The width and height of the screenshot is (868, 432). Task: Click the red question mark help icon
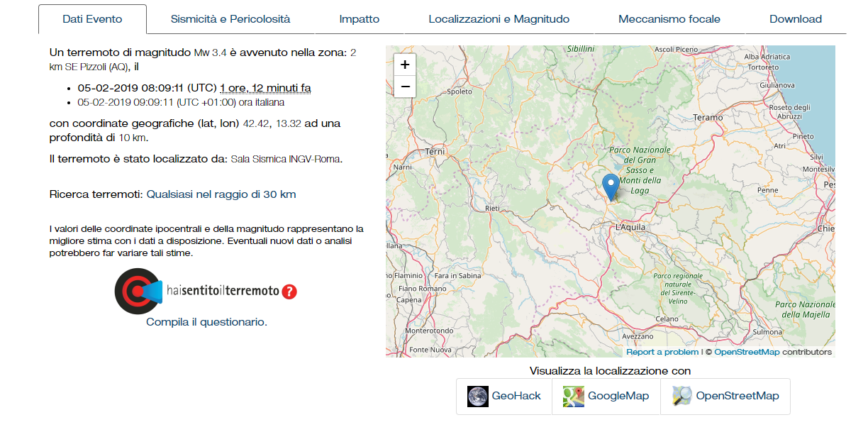289,292
